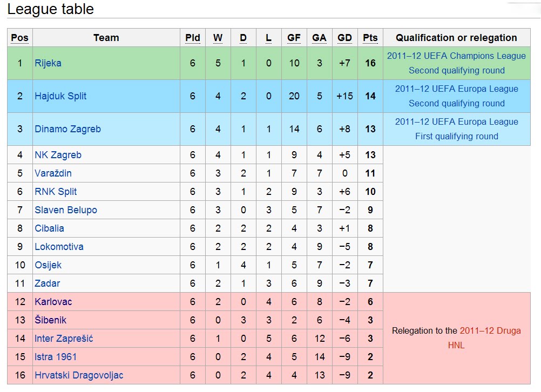The height and width of the screenshot is (392, 541).
Task: Open the Istra 1961 link
Action: (x=56, y=357)
